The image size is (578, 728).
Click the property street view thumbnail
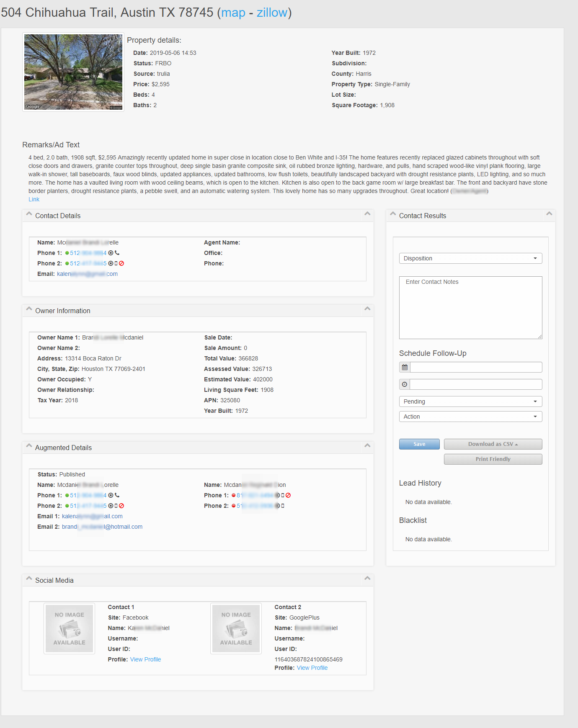tap(73, 72)
